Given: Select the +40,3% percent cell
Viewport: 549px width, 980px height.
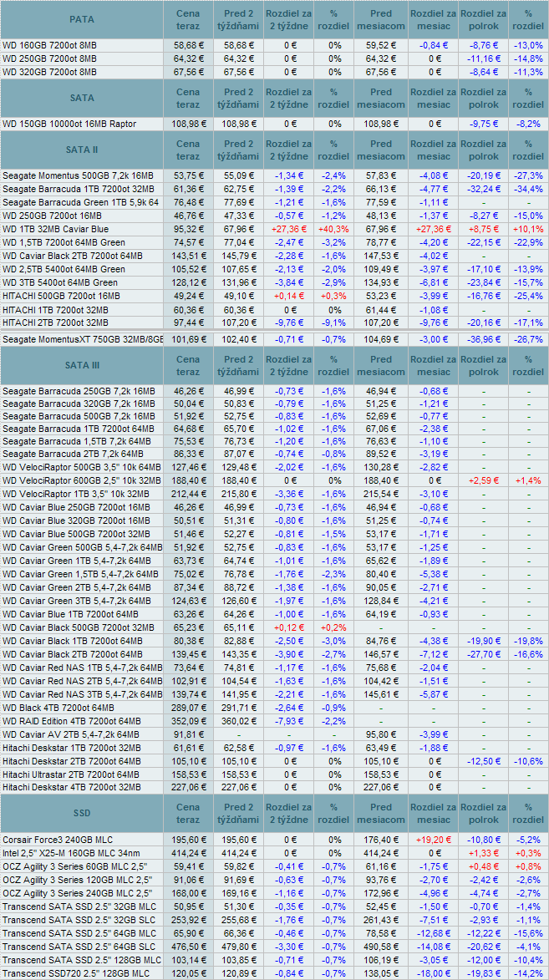Looking at the screenshot, I should click(333, 230).
